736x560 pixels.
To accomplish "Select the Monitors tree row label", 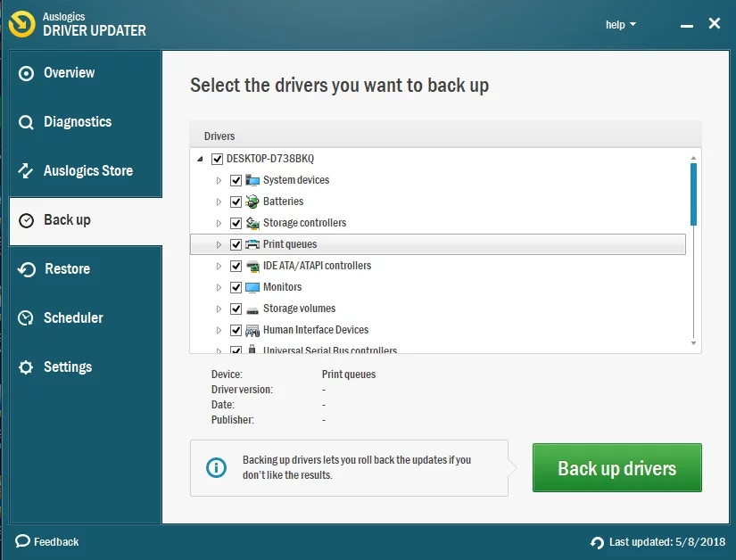I will tap(282, 287).
